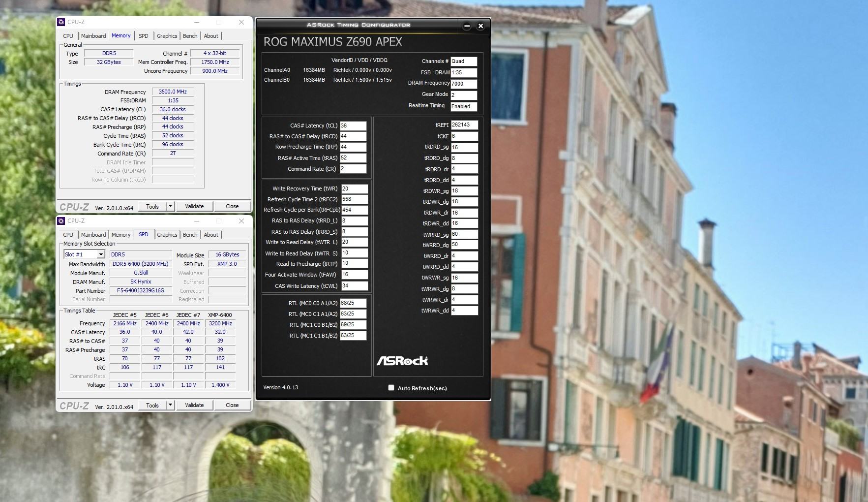The width and height of the screenshot is (868, 502).
Task: Switch to the Bench tab in the upper CPU-Z window
Action: click(190, 36)
